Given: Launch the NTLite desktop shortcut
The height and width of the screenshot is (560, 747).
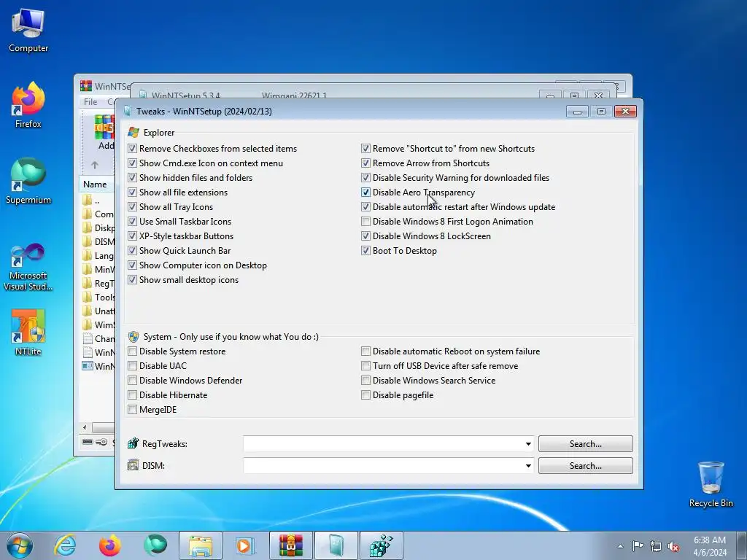Looking at the screenshot, I should [28, 332].
